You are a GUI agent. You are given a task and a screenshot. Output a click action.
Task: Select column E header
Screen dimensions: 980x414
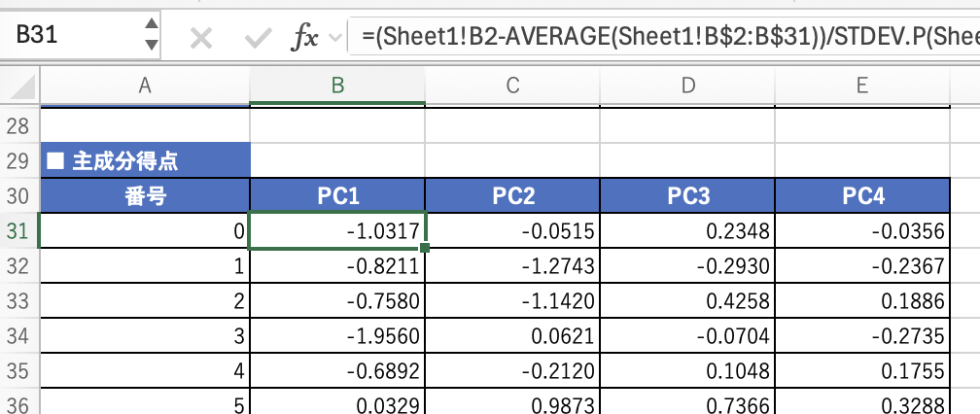click(861, 86)
